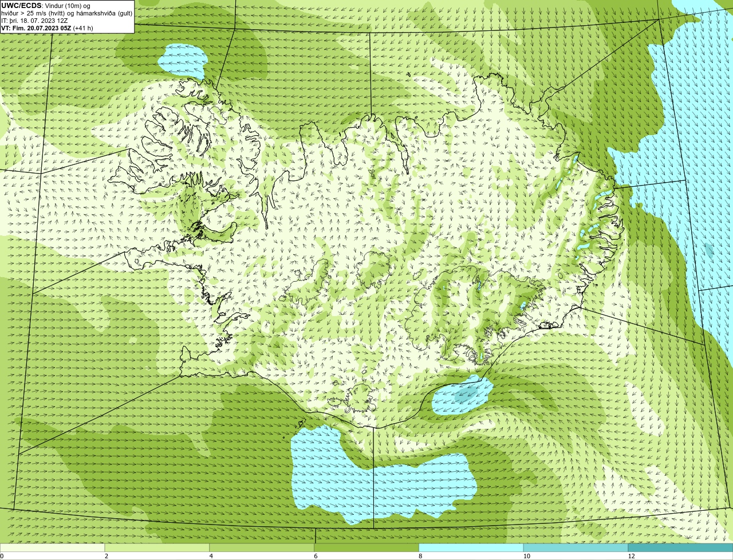Click the legend scale label "8"

click(x=420, y=556)
